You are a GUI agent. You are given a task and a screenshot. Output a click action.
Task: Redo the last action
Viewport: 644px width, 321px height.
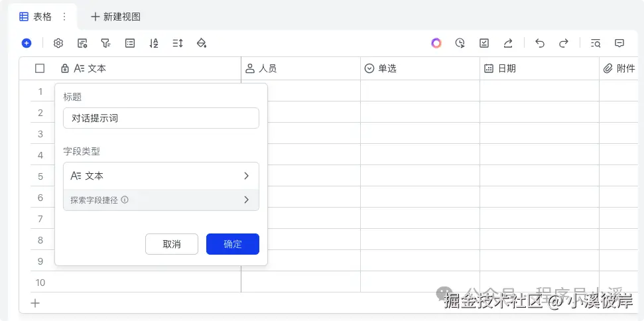pyautogui.click(x=564, y=43)
